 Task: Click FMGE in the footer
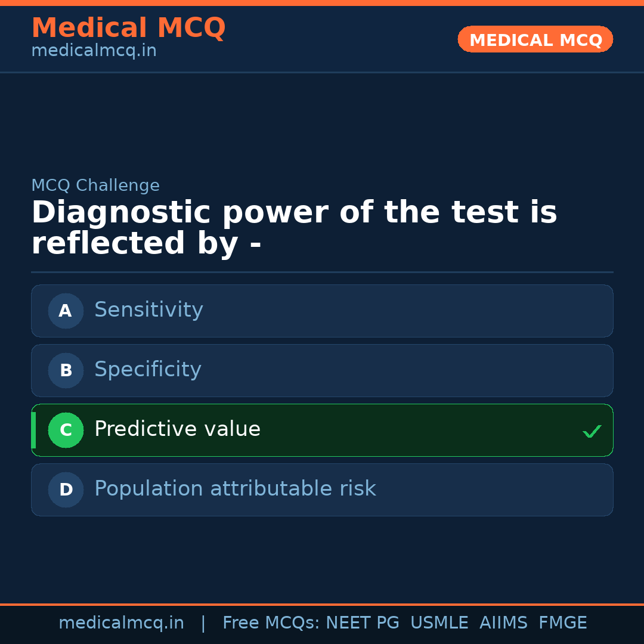(x=562, y=623)
